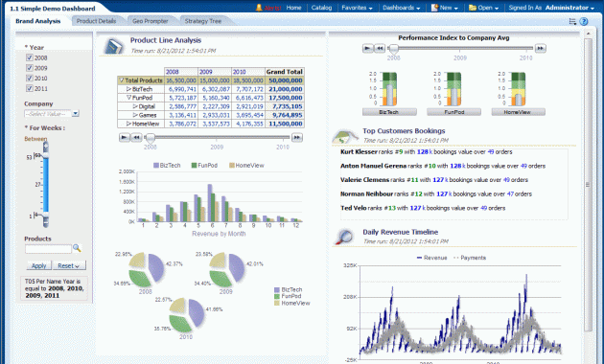Open the Reset button dropdown
604x364 pixels.
point(77,266)
